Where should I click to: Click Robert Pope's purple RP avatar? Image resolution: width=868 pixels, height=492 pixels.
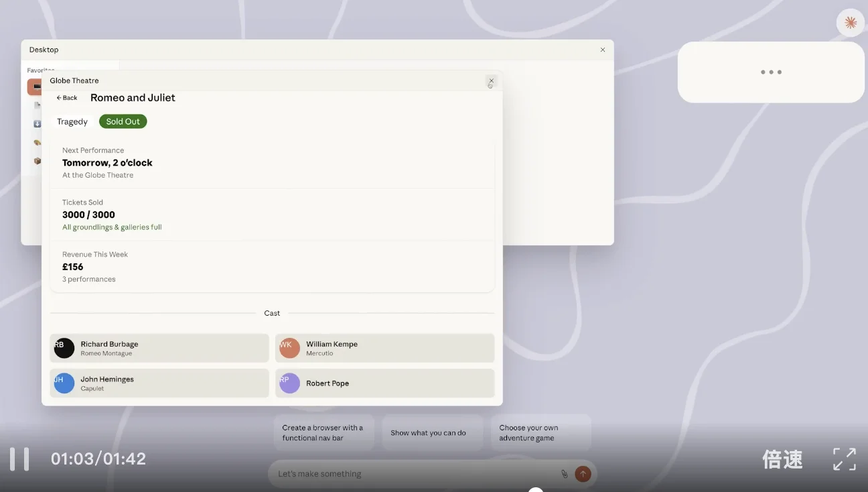point(289,383)
